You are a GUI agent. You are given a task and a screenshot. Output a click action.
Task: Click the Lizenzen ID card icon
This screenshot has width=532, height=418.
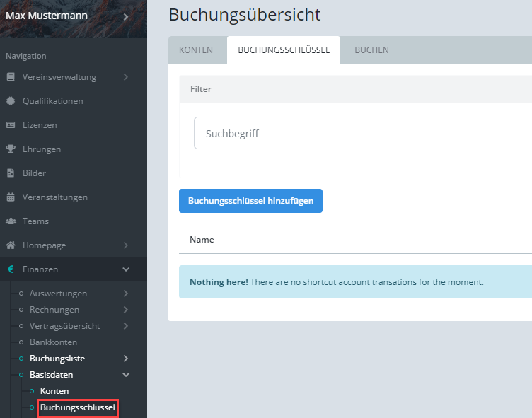[11, 125]
